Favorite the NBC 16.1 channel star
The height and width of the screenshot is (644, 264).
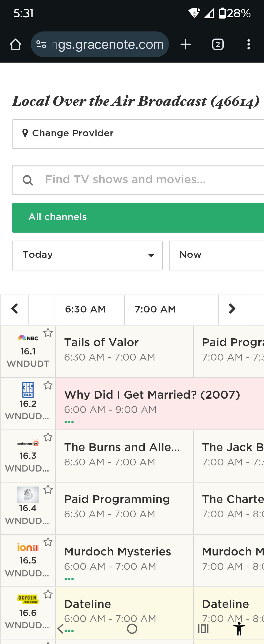tap(48, 333)
